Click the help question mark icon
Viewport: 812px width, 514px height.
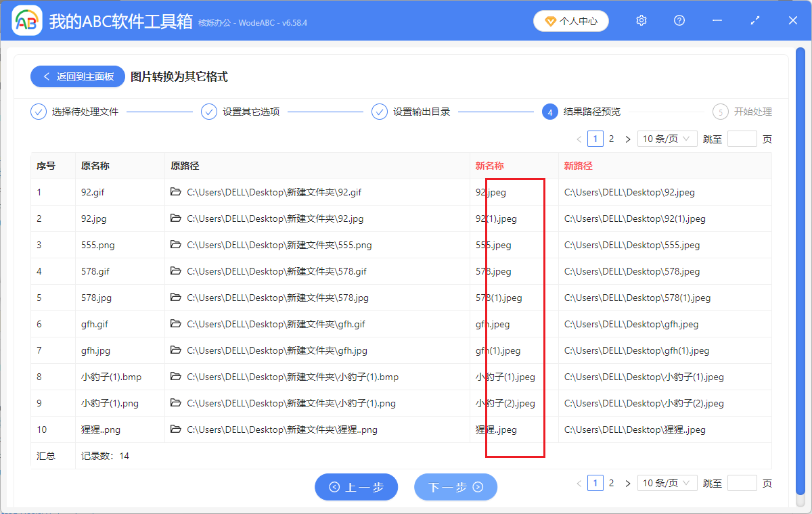(679, 21)
